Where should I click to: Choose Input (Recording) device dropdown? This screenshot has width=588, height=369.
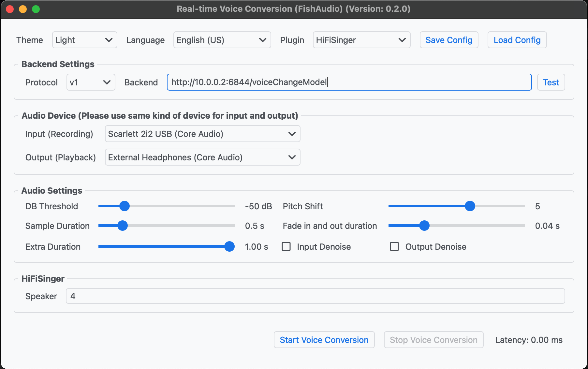[202, 134]
